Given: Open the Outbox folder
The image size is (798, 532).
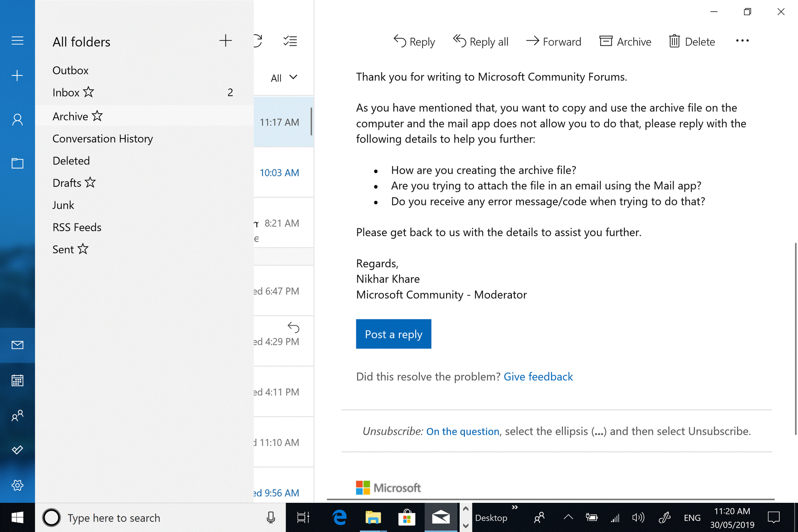Looking at the screenshot, I should 144,70.
